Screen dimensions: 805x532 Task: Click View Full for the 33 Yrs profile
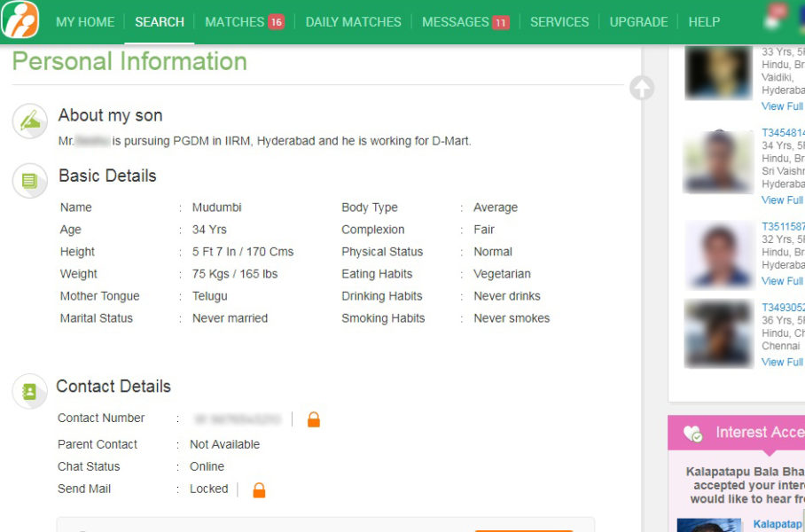(783, 106)
